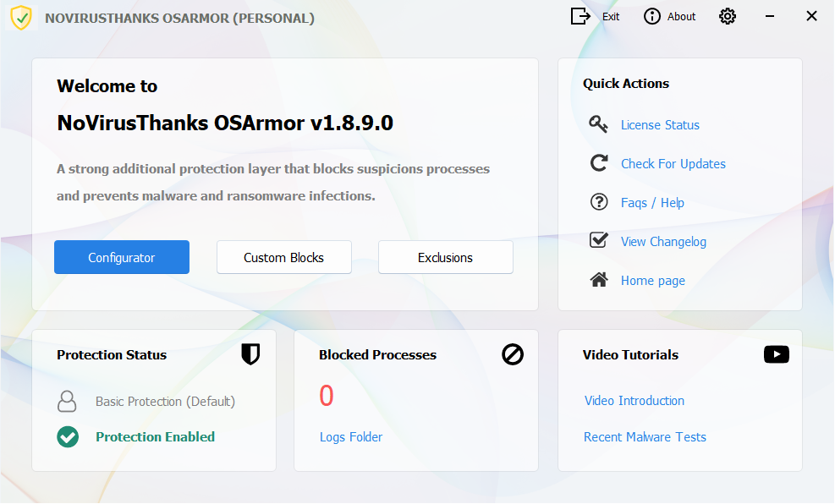Open the Exclusions window
The height and width of the screenshot is (504, 835).
point(445,258)
